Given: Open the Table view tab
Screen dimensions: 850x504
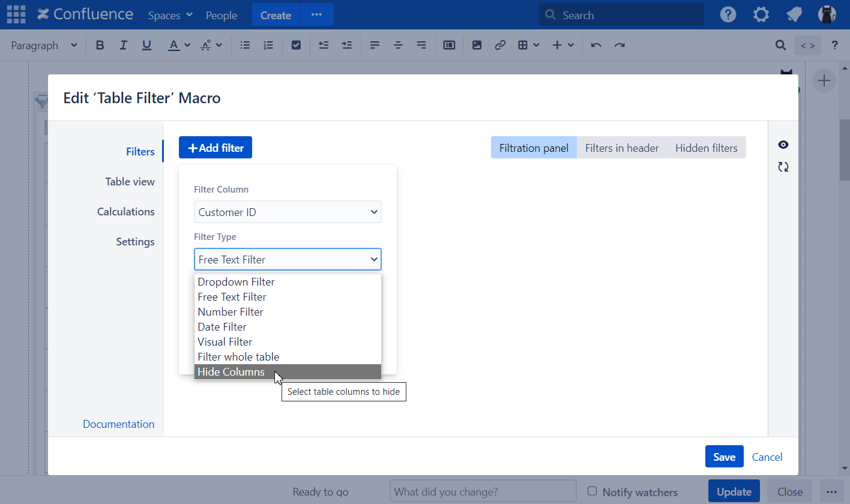Looking at the screenshot, I should point(130,182).
